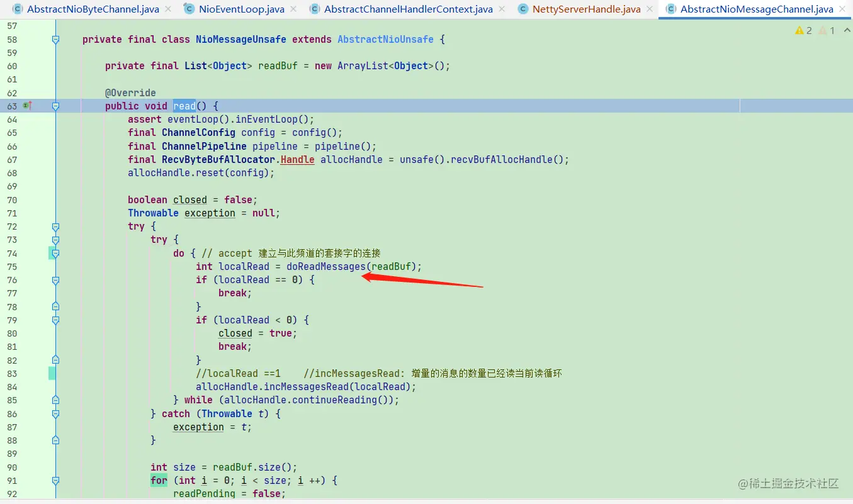Click the class icon on NioEventLoop.java tab
This screenshot has width=853, height=504.
click(x=189, y=9)
